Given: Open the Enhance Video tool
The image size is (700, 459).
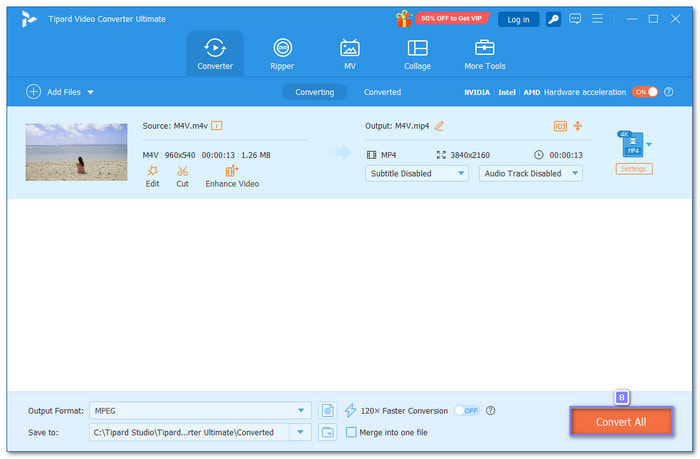Looking at the screenshot, I should tap(232, 177).
